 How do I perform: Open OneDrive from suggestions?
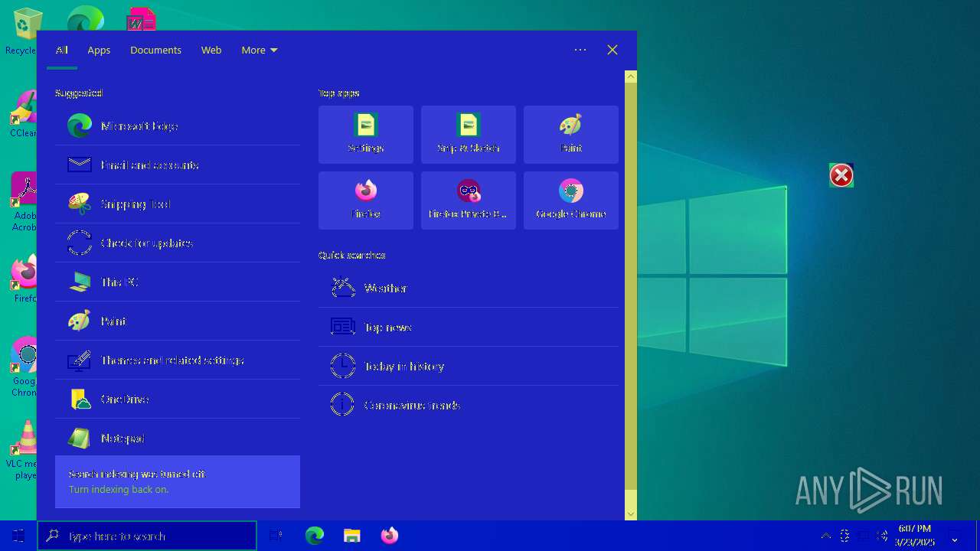pos(178,399)
